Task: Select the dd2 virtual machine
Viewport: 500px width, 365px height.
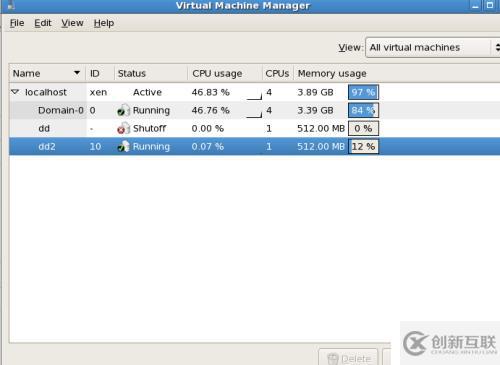Action: click(254, 146)
